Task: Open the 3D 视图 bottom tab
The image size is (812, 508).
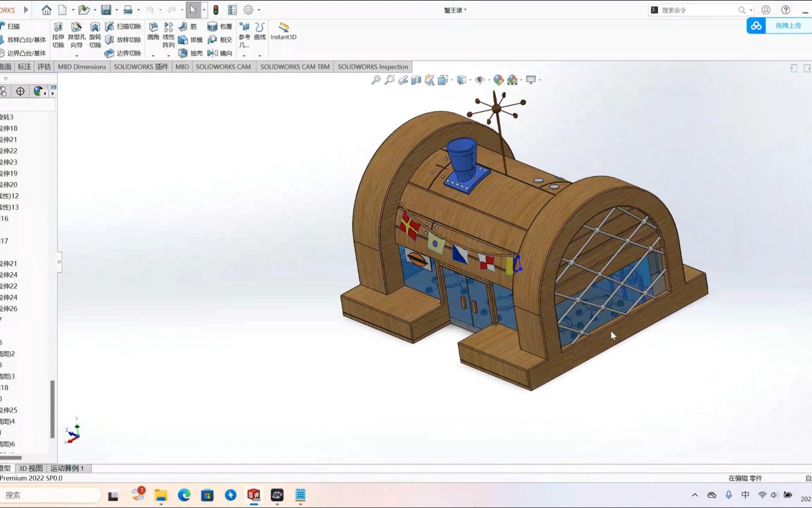Action: 31,468
